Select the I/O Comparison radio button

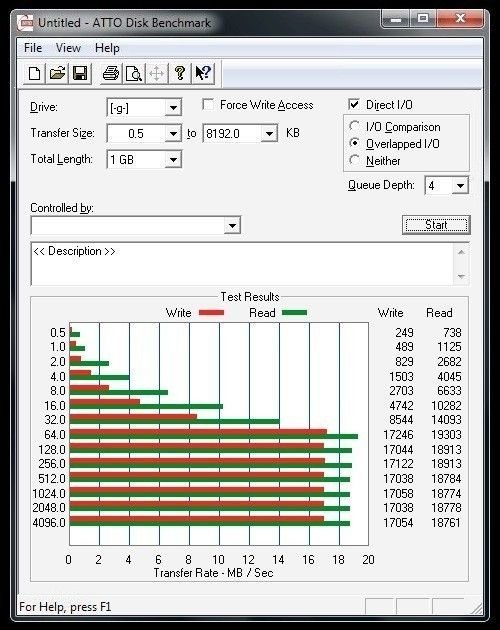pyautogui.click(x=354, y=126)
